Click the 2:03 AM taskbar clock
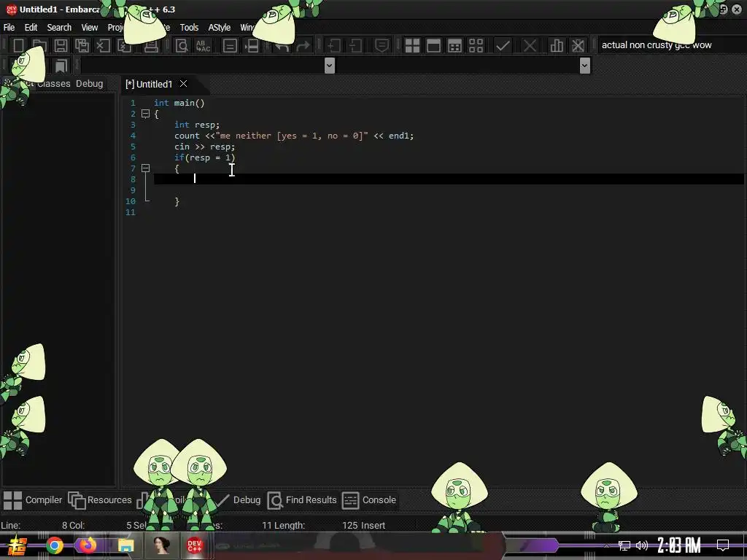747x560 pixels. 679,545
